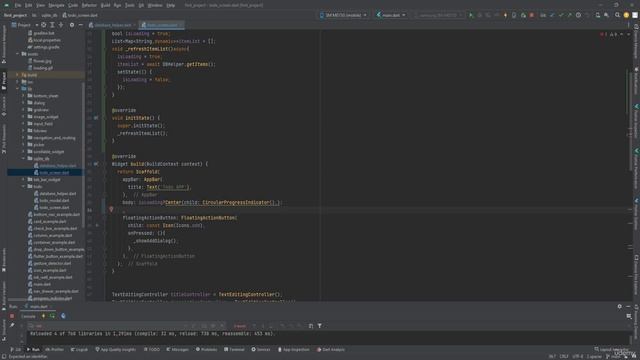This screenshot has height=360, width=640.
Task: Open todo_model.dart in project tree
Action: (x=54, y=200)
